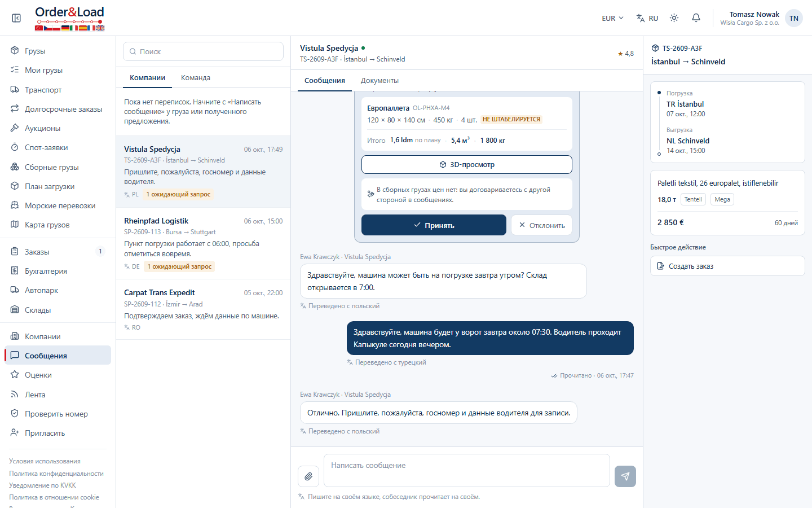Switch to the Документы tab

coord(379,81)
